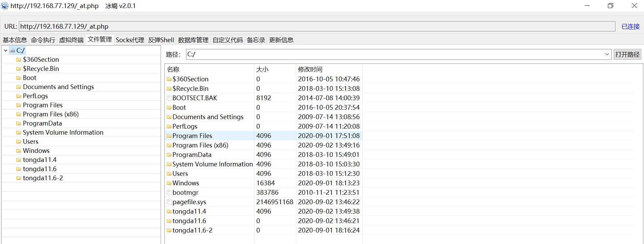Show the 更新信息 tab
The image size is (644, 244).
(x=281, y=40)
